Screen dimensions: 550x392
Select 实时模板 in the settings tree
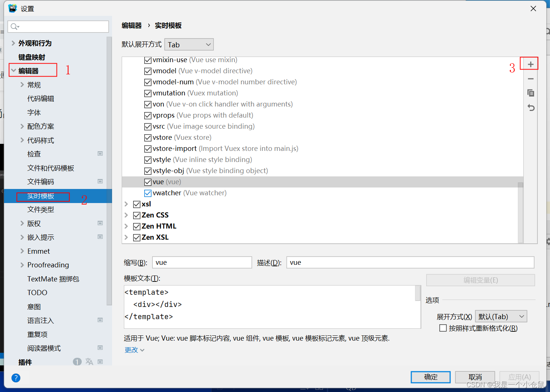[41, 196]
